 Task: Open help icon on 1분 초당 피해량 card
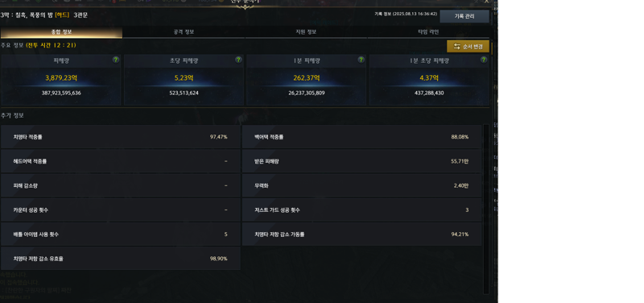tap(484, 60)
